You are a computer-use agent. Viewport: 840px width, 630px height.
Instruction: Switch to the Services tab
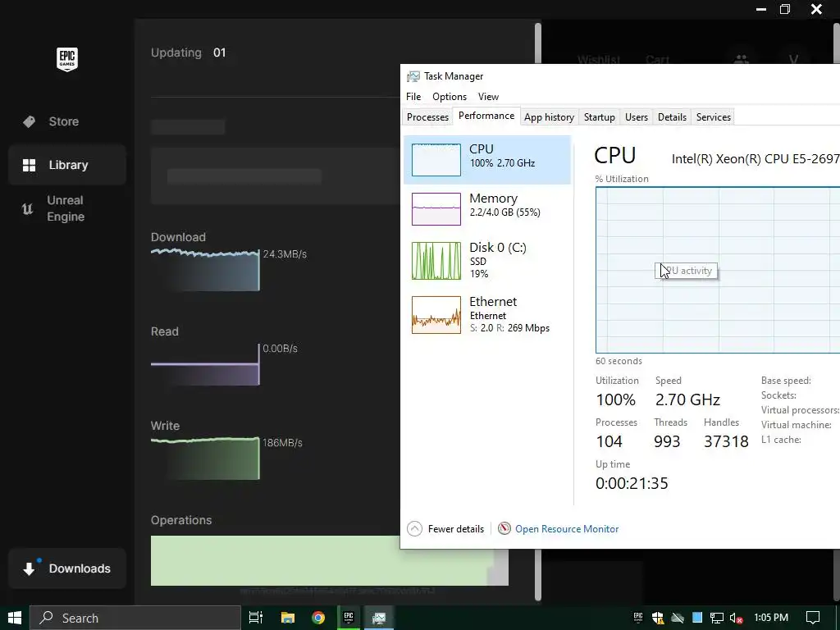click(714, 116)
